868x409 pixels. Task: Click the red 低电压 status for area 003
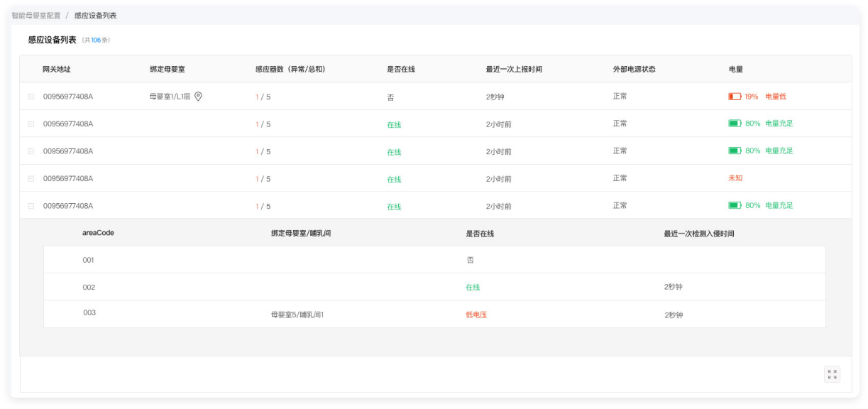(476, 315)
